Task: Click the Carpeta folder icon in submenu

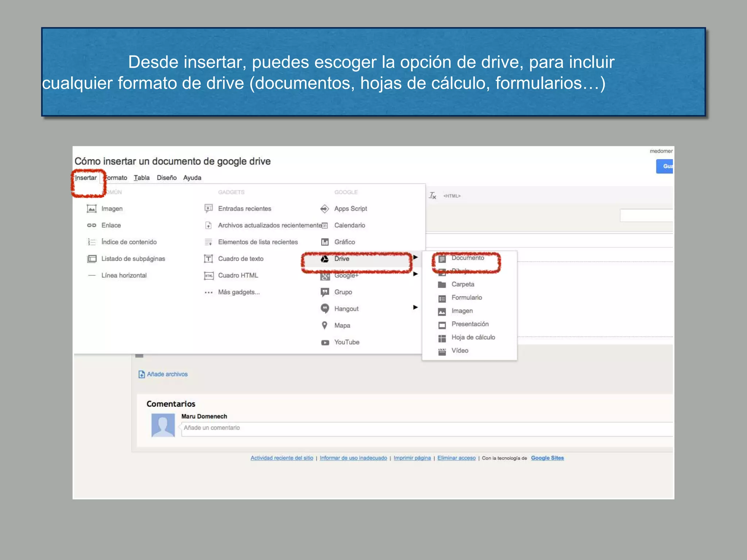Action: tap(442, 284)
